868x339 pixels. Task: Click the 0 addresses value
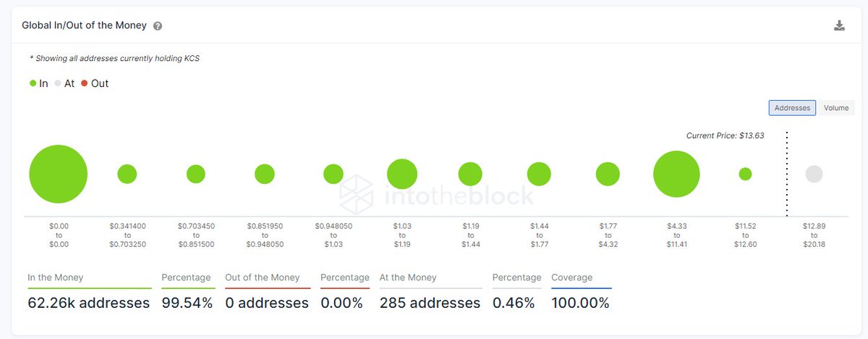click(x=267, y=303)
